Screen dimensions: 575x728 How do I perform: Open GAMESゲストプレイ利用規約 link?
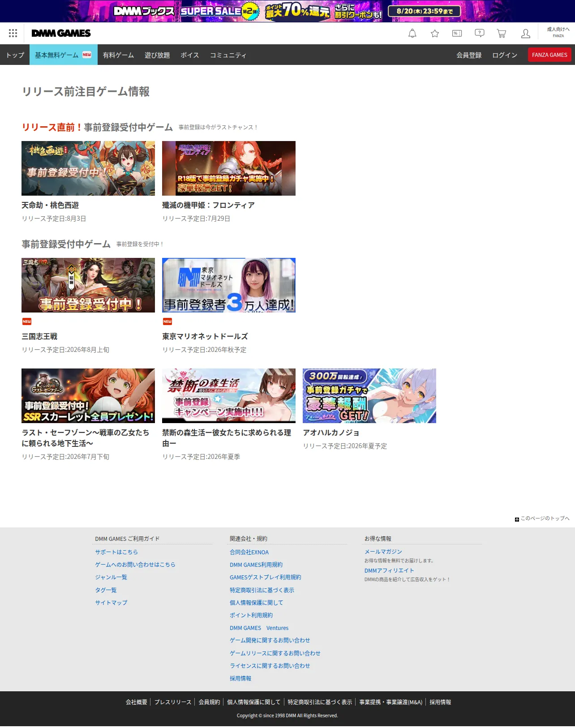click(265, 577)
